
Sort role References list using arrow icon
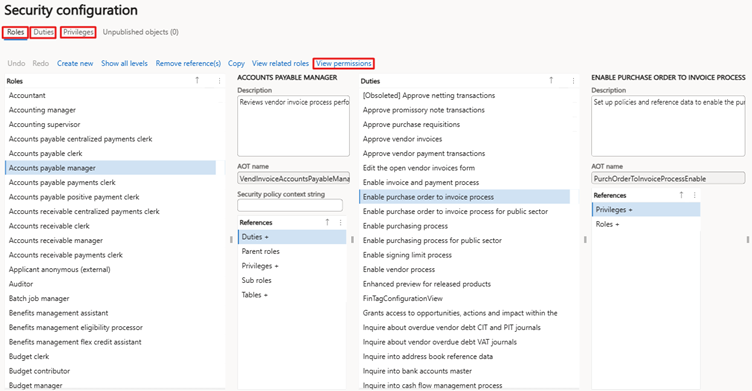(x=328, y=222)
